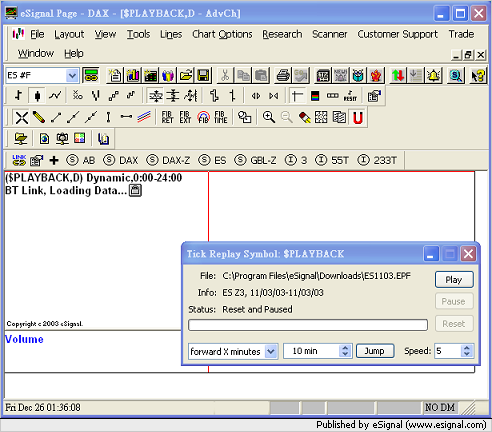Click the Eraser tool icon
The image size is (492, 432).
tap(304, 117)
